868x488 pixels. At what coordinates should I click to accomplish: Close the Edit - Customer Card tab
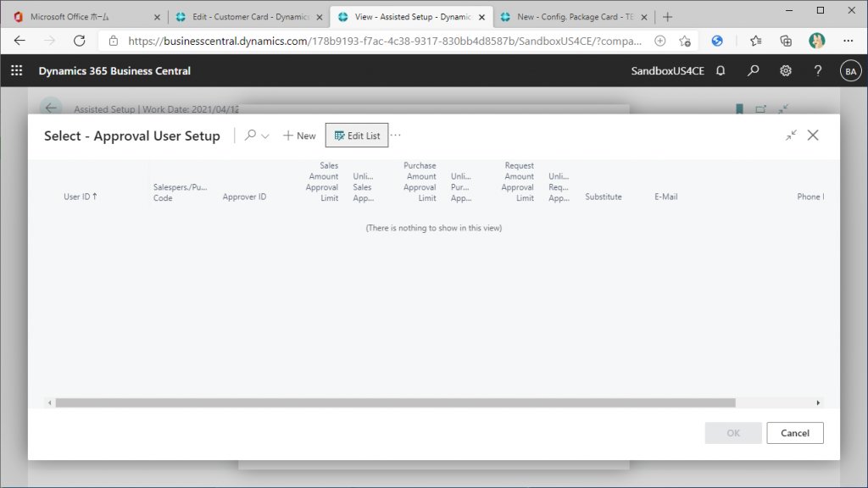320,17
